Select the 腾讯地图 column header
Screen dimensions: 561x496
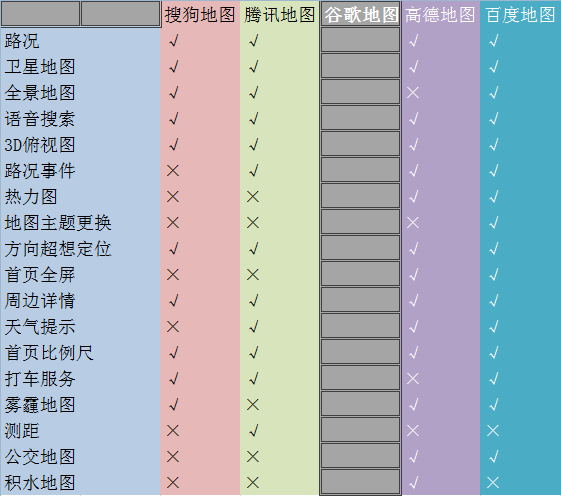pos(280,15)
